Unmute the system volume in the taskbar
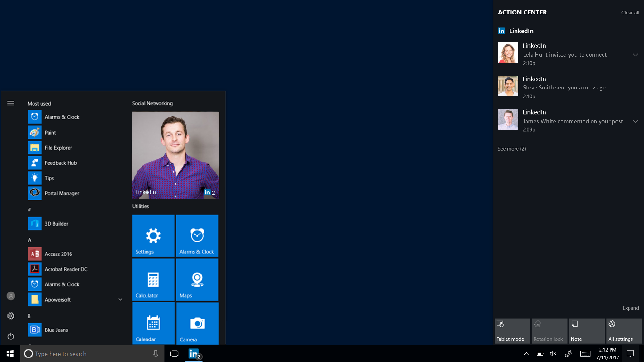The width and height of the screenshot is (644, 362). (553, 353)
